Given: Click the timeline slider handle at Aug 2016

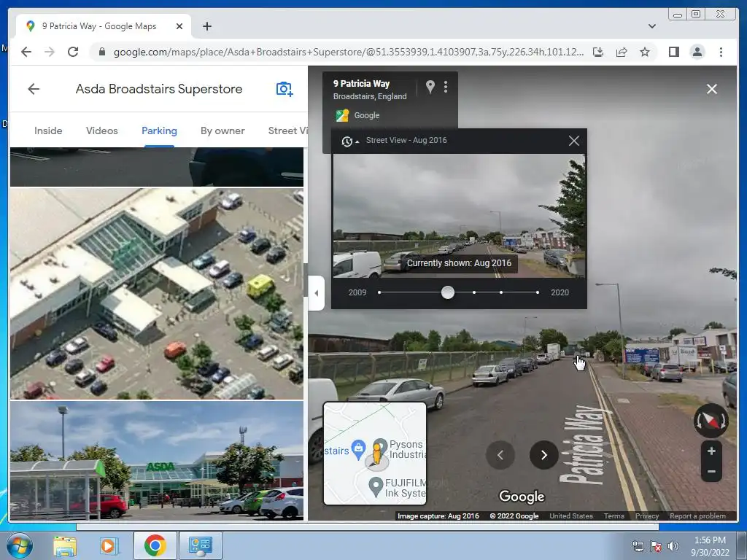Looking at the screenshot, I should [x=447, y=292].
